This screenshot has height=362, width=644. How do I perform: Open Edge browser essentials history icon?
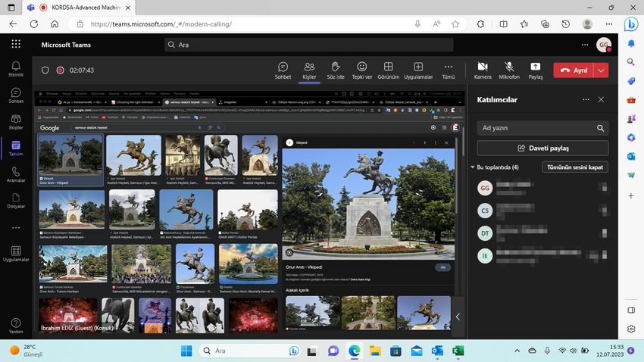tap(565, 24)
